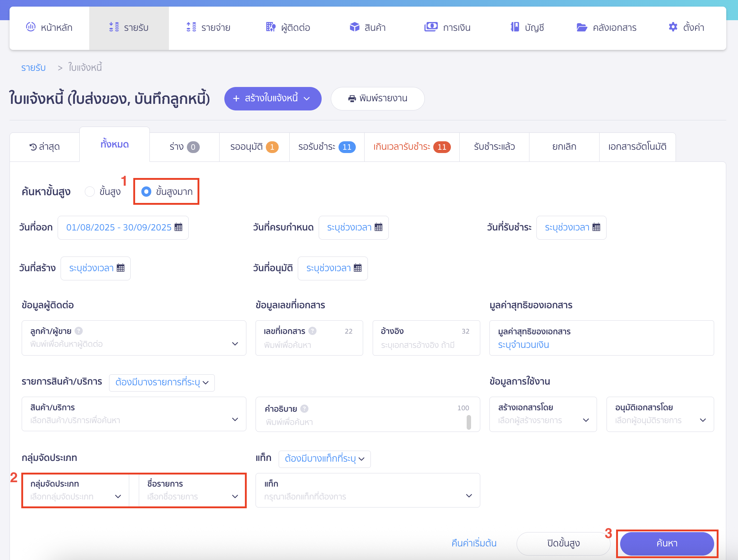Click the home dashboard icon
Viewport: 738px width, 560px height.
(31, 27)
